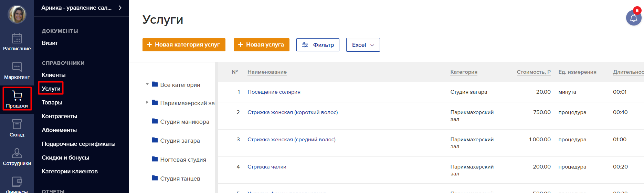Sort by Стоимость column header
This screenshot has height=193, width=644.
coord(534,72)
